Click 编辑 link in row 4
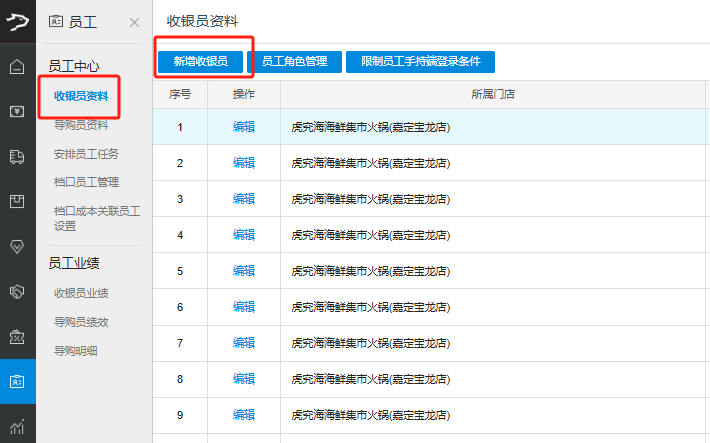Screen dimensions: 710x443 244,235
